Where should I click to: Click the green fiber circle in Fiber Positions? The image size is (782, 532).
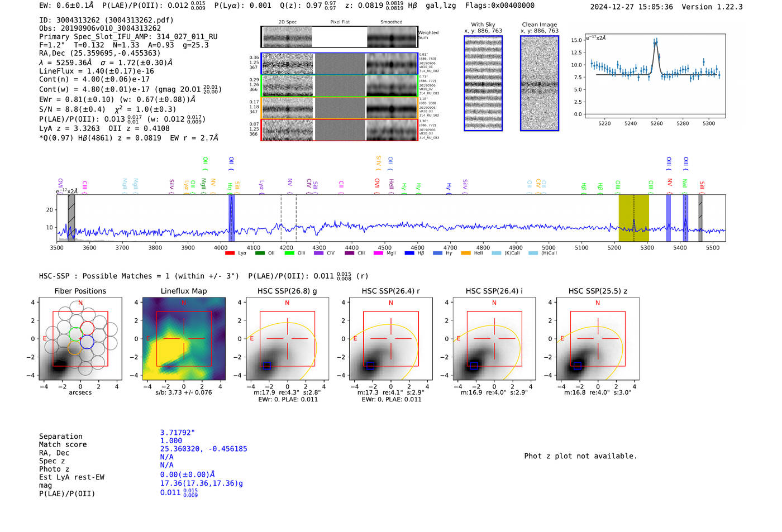tap(75, 335)
